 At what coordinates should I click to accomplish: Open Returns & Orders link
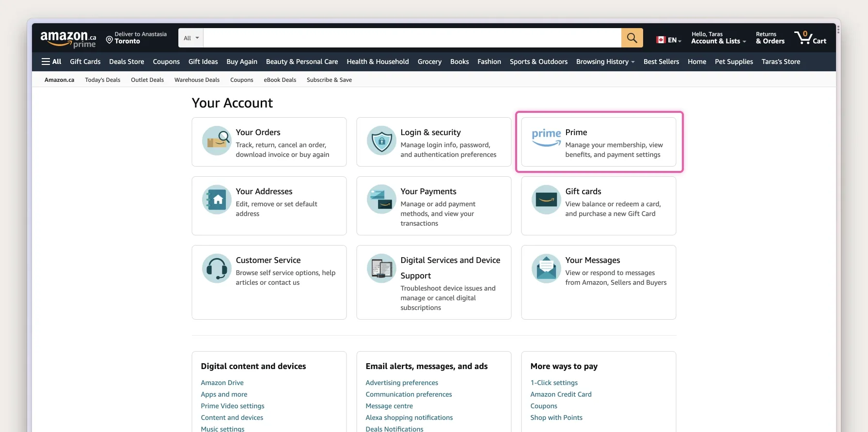coord(770,38)
